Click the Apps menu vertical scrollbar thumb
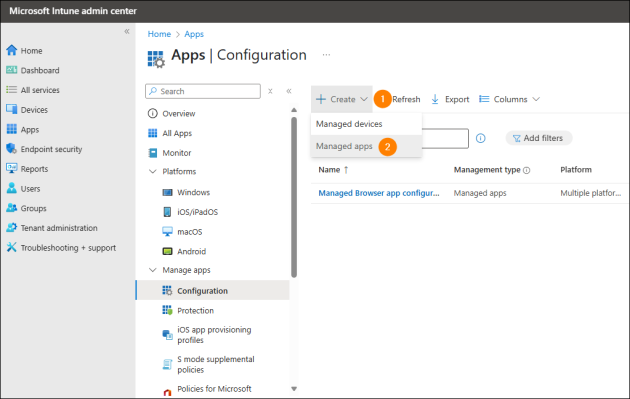Viewport: 630px width, 399px height. [294, 197]
